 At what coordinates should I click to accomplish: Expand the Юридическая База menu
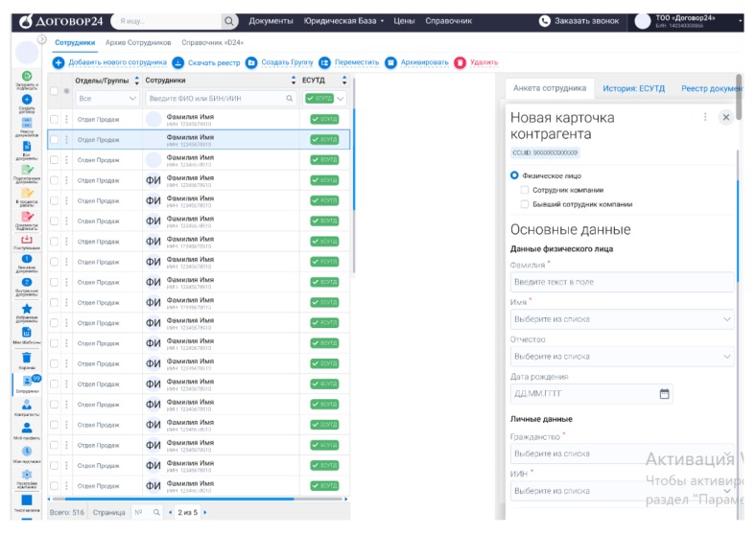tap(343, 21)
